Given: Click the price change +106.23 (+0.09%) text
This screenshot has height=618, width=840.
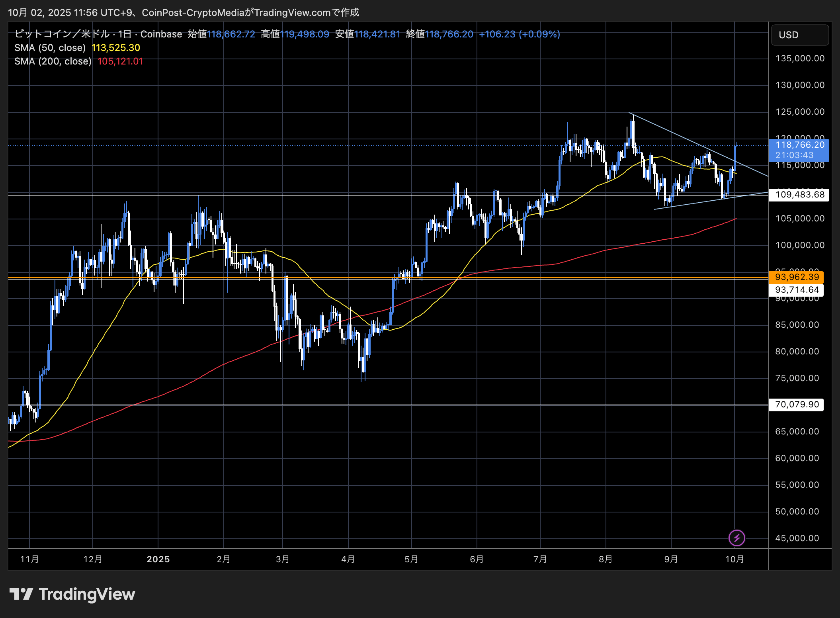Looking at the screenshot, I should tap(519, 34).
